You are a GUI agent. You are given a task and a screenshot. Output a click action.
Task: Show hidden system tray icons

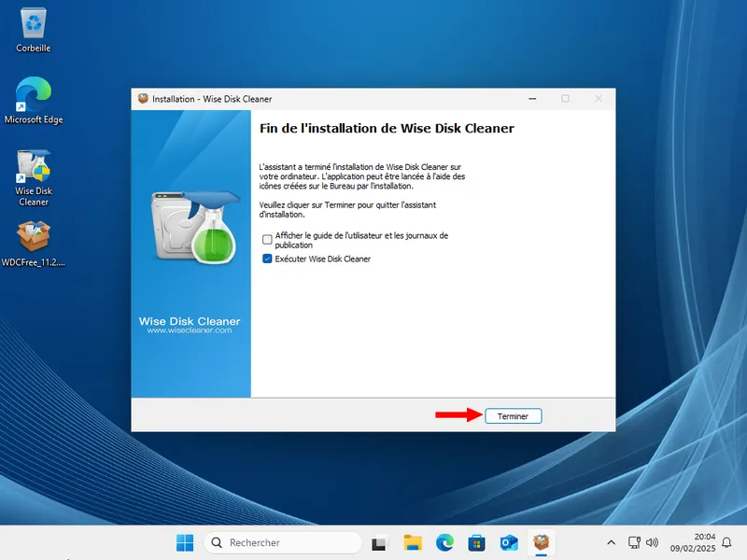612,542
